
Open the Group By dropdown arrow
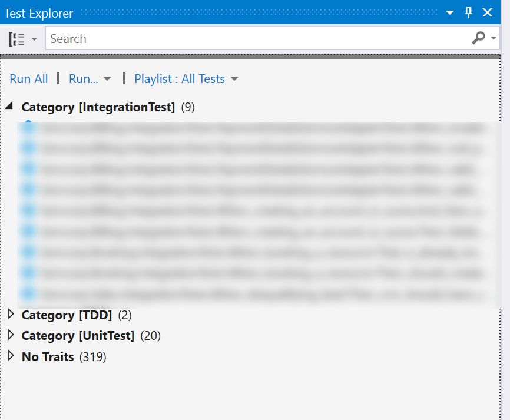point(34,39)
